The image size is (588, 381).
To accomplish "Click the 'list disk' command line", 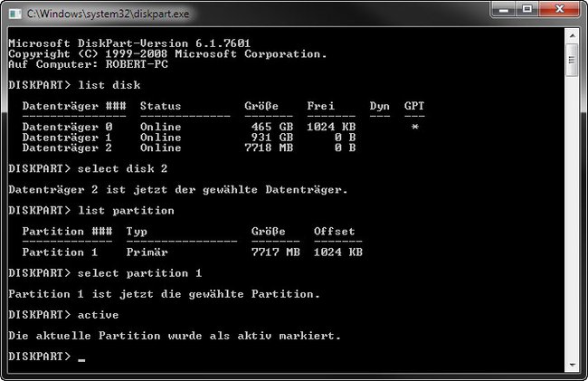I will (74, 85).
